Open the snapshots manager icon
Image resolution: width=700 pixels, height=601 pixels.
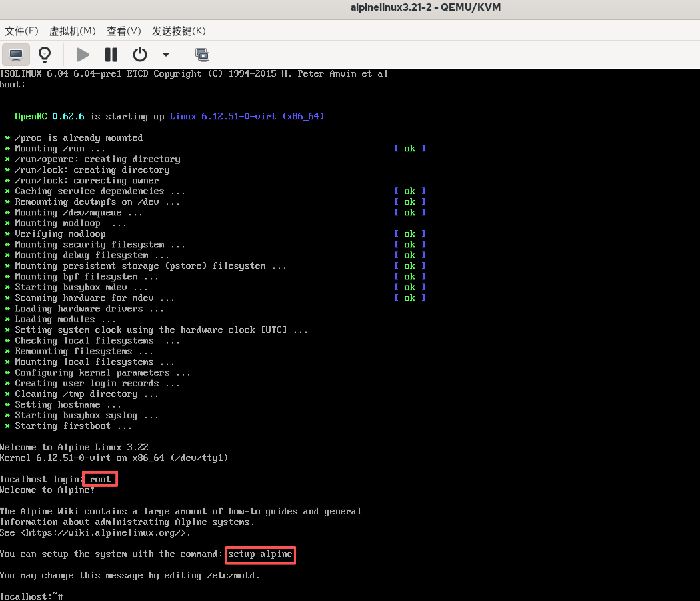[202, 55]
